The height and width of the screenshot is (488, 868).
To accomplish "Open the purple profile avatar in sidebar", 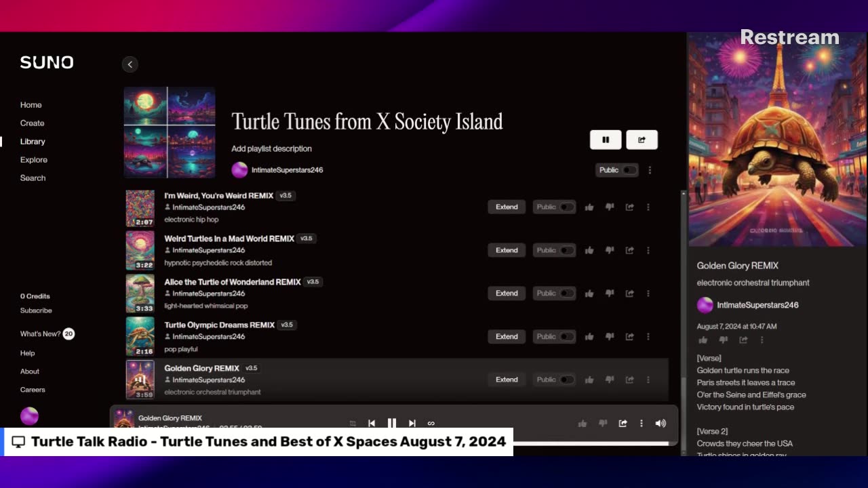I will click(x=29, y=416).
